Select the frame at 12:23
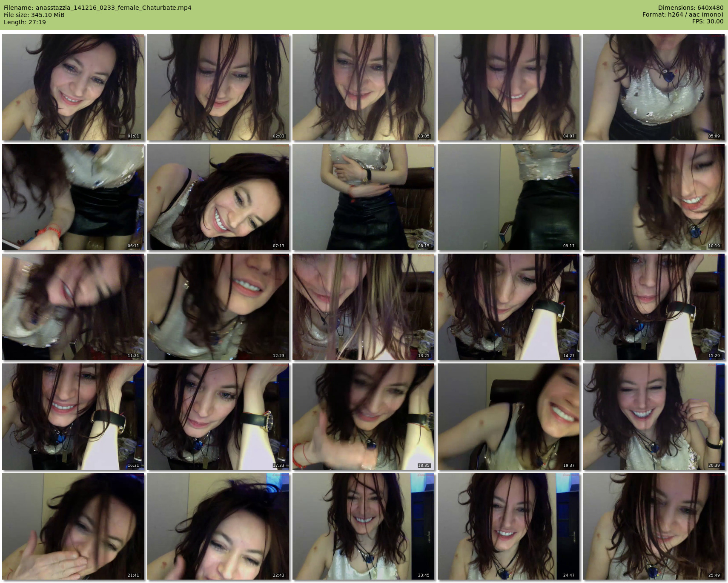 tap(218, 307)
